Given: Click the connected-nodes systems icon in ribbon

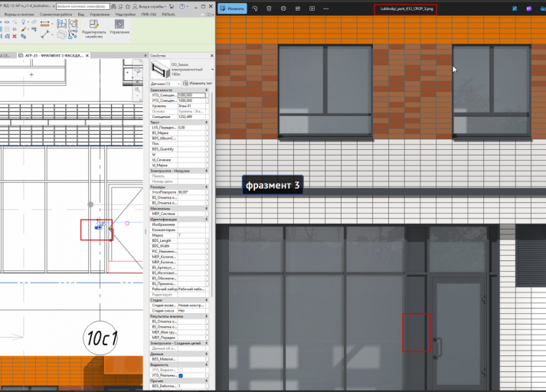Looking at the screenshot, I should tap(73, 34).
